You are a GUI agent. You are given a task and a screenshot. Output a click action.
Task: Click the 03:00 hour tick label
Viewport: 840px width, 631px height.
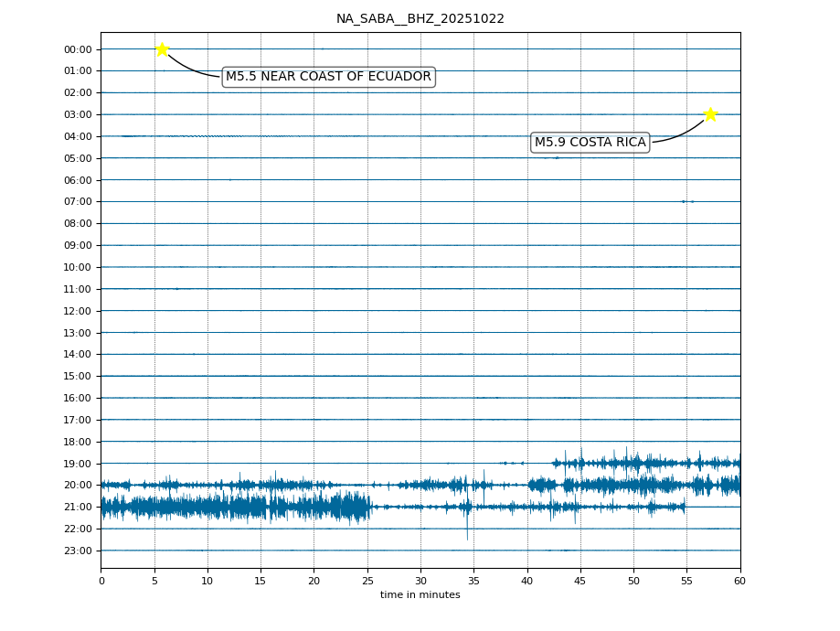(78, 114)
